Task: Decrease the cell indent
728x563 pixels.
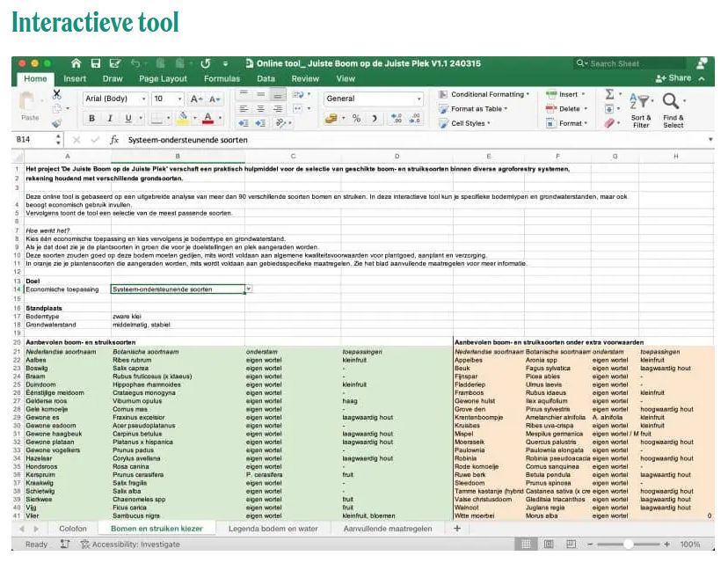Action: (244, 123)
